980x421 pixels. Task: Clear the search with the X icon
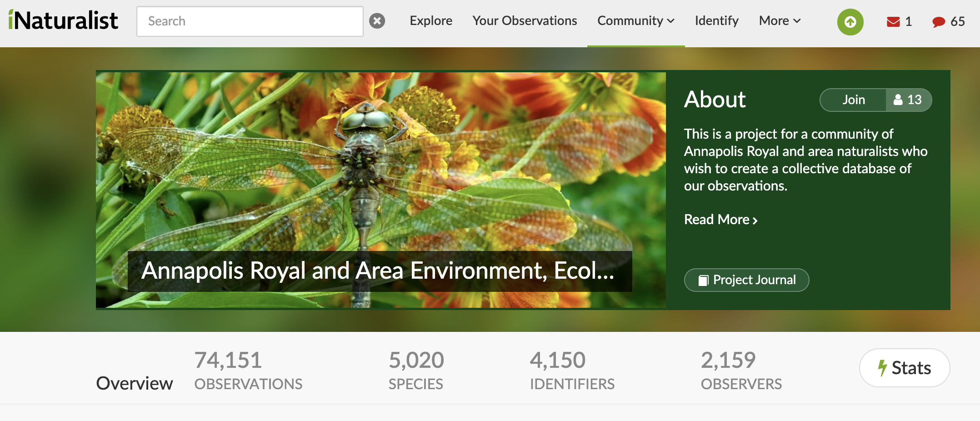[x=377, y=21]
